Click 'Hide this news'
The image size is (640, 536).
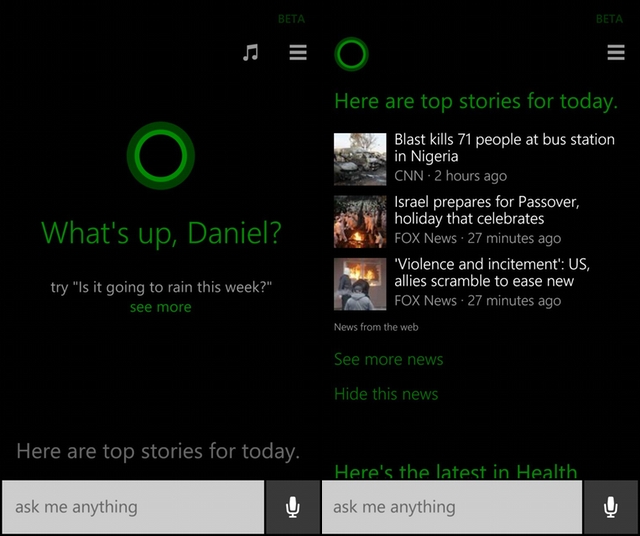click(x=386, y=393)
